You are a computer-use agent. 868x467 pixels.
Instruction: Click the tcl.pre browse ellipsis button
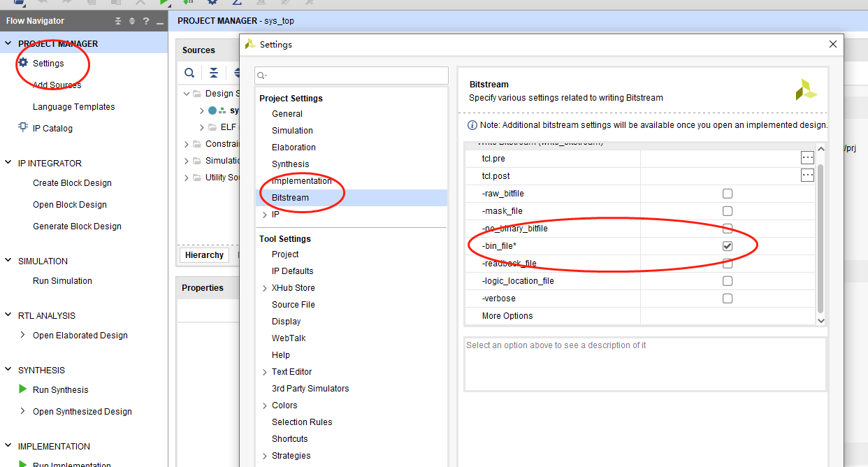808,159
